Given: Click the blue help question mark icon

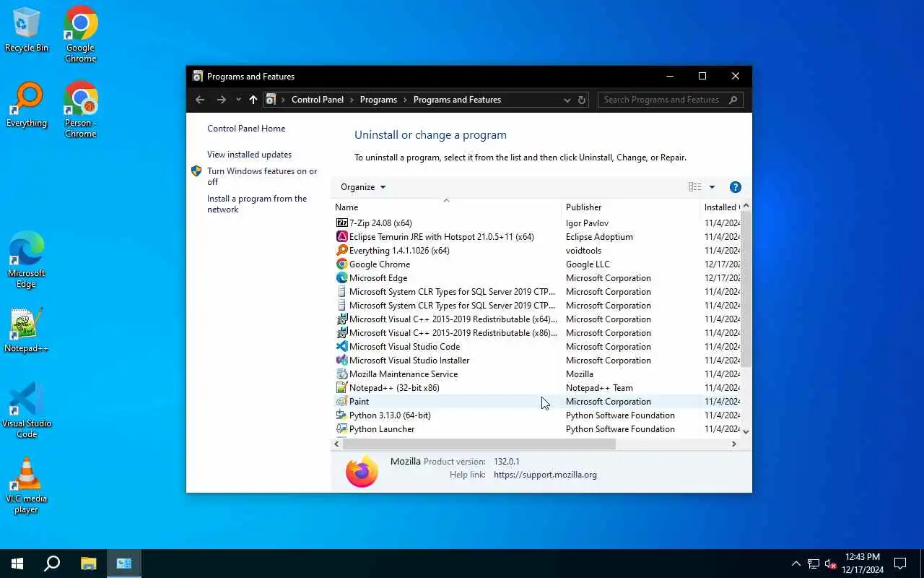Looking at the screenshot, I should (736, 187).
